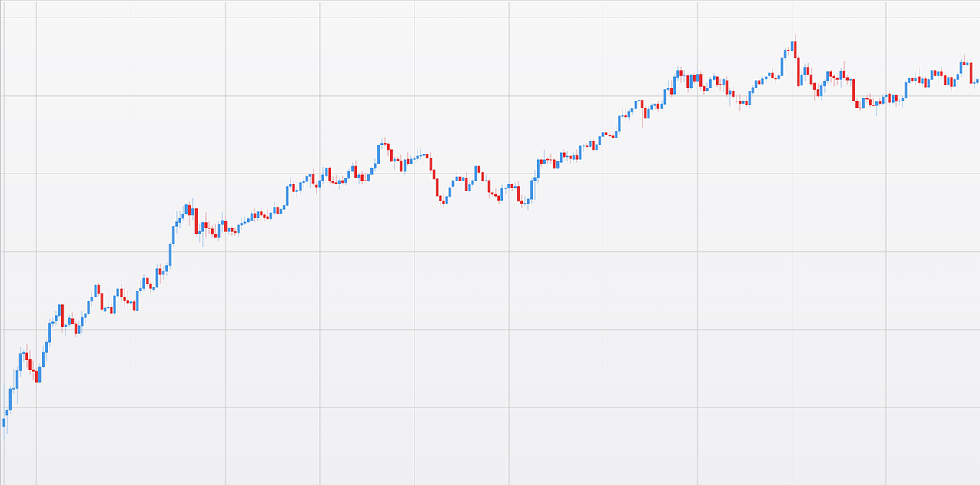
Task: Click the blue candle topping the mid-chart local high
Action: point(381,145)
